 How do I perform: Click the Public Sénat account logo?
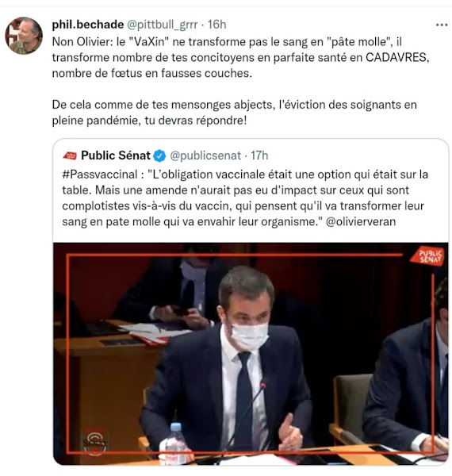[x=70, y=155]
